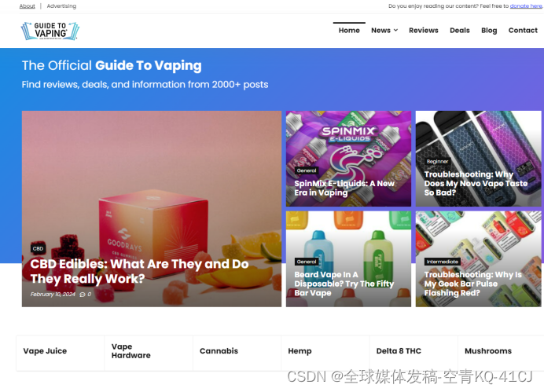Open the Contact page
The width and height of the screenshot is (544, 392).
(523, 30)
